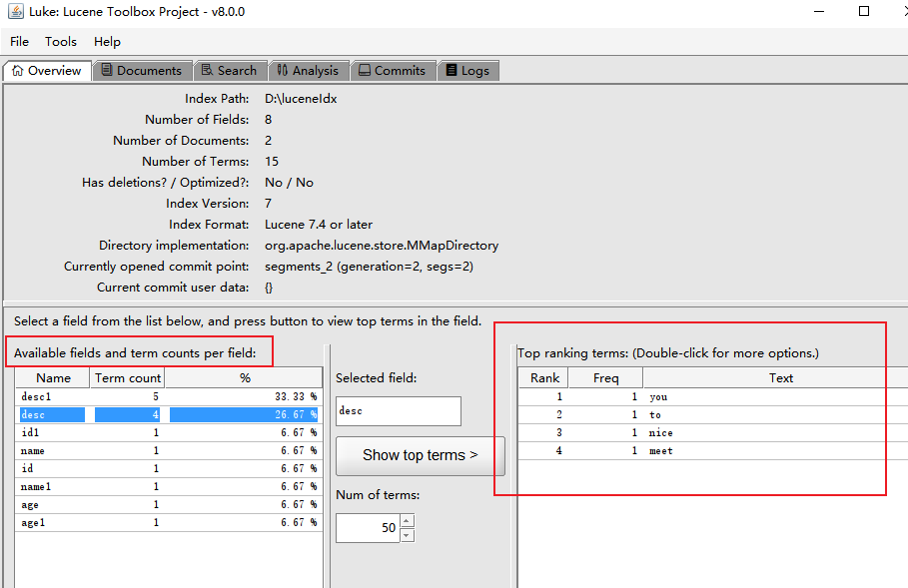Switch to the Analysis tab
Viewport: 908px width, 588px height.
tap(309, 71)
